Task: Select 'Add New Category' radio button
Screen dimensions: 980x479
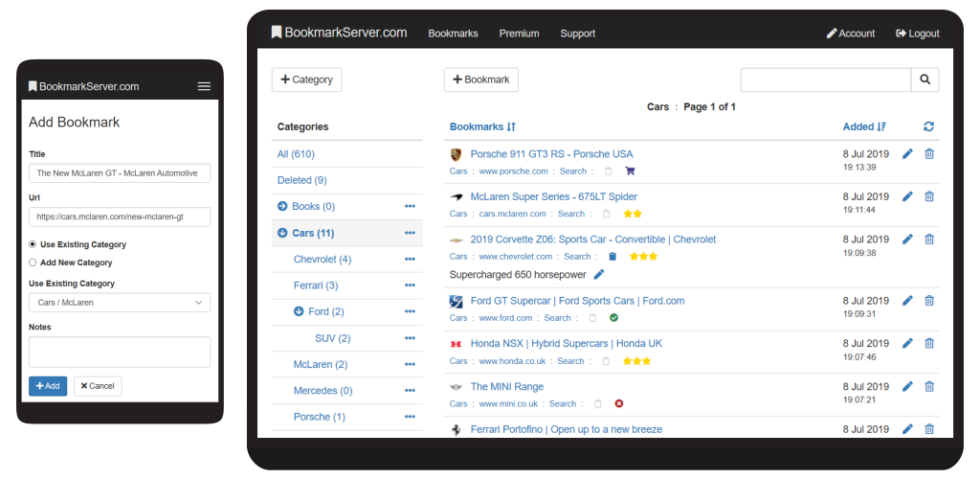Action: pos(33,262)
